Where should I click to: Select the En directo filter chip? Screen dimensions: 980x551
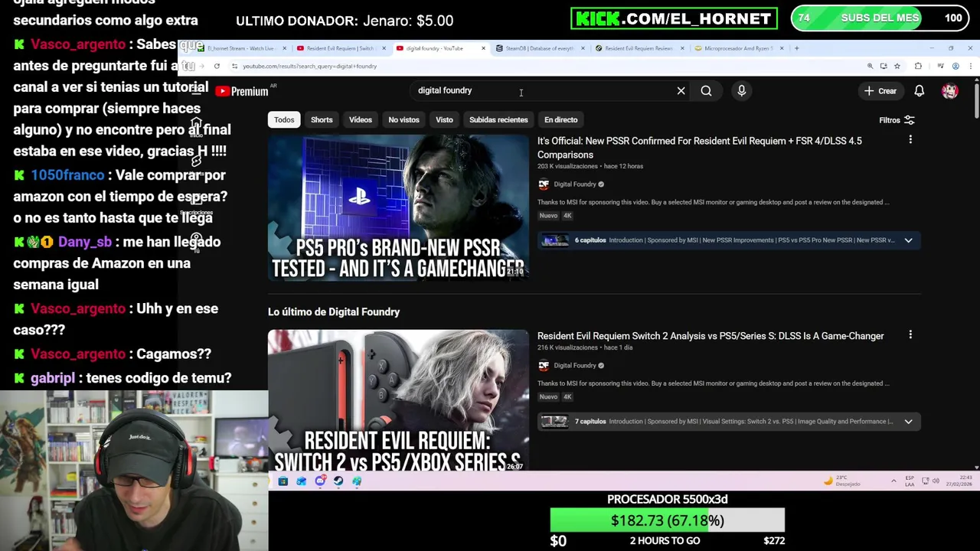pyautogui.click(x=560, y=120)
